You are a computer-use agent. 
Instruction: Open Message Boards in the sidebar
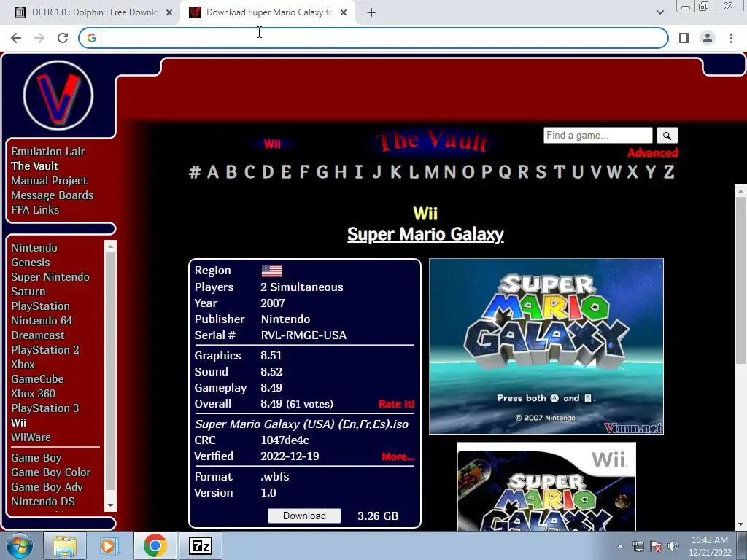(x=53, y=195)
